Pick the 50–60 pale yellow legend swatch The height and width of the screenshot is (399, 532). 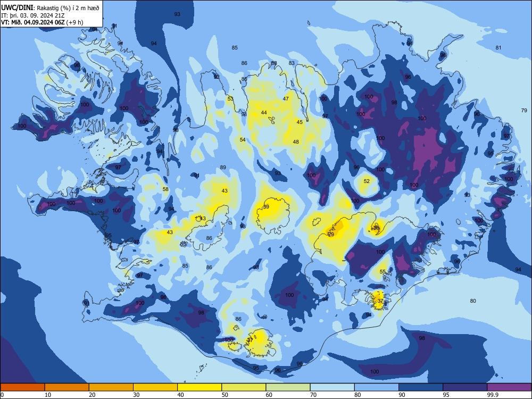244,387
